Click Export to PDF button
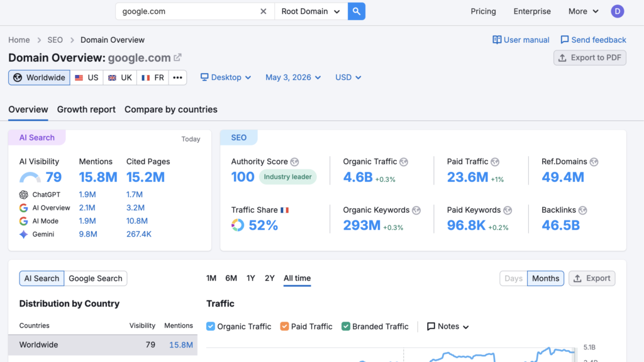 click(x=590, y=58)
